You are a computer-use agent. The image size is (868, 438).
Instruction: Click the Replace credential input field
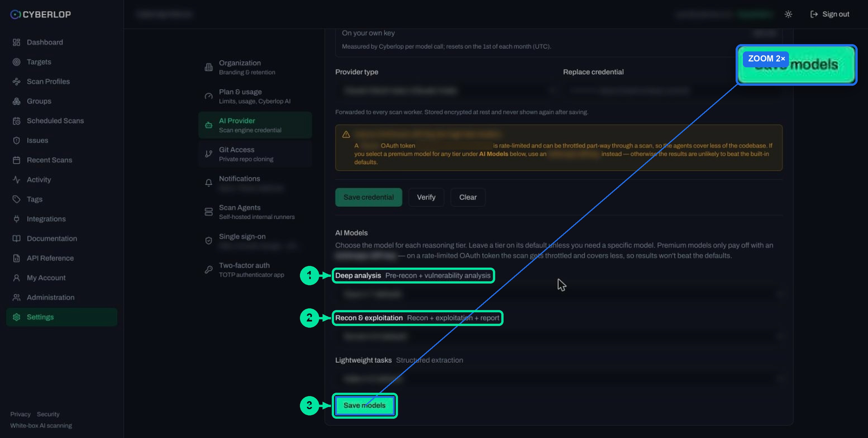pyautogui.click(x=673, y=91)
